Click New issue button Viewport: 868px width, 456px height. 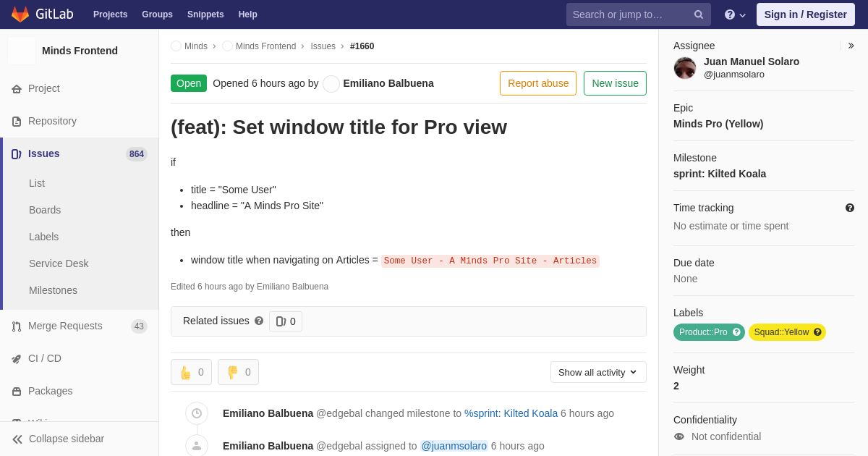click(x=615, y=83)
